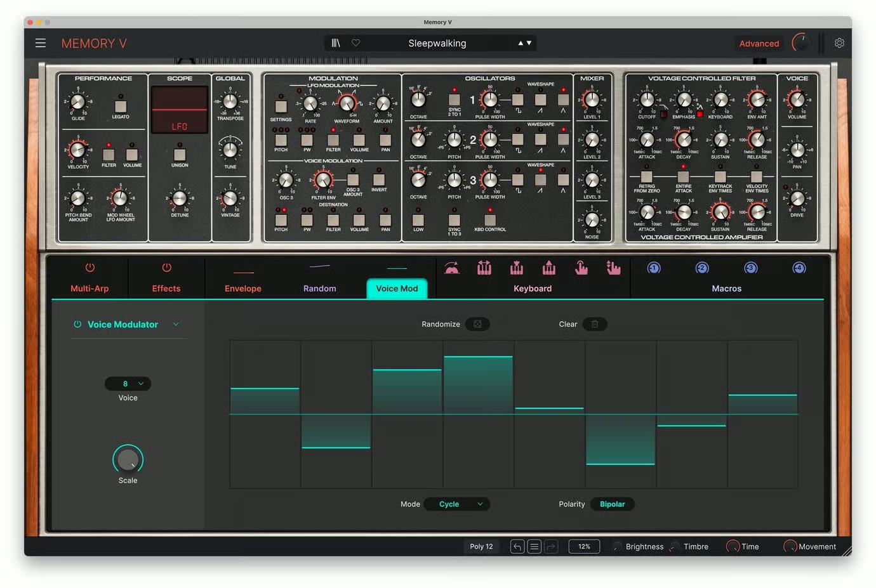Open the Mode dropdown set to Cycle
Viewport: 876px width, 588px height.
[457, 504]
